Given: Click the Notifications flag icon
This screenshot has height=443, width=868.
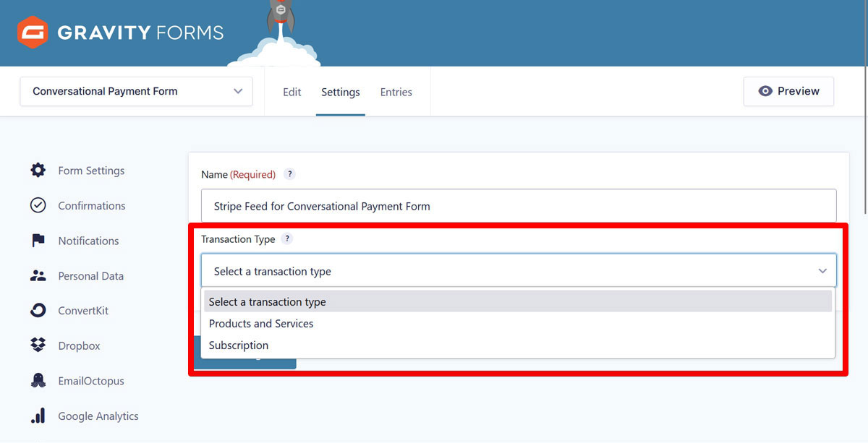Looking at the screenshot, I should (38, 241).
